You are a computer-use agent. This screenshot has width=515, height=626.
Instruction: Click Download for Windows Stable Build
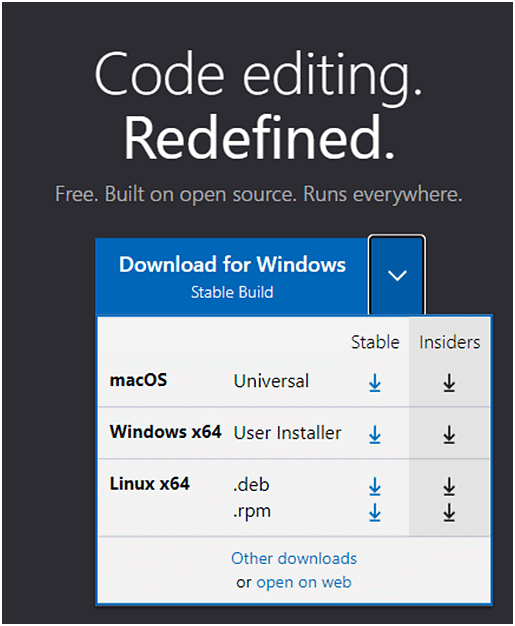tap(232, 276)
